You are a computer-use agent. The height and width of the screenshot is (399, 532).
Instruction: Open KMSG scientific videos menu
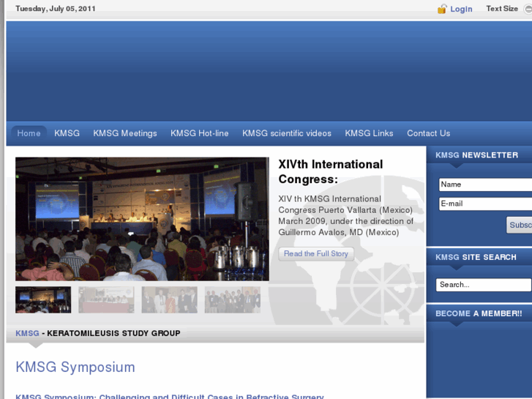287,133
